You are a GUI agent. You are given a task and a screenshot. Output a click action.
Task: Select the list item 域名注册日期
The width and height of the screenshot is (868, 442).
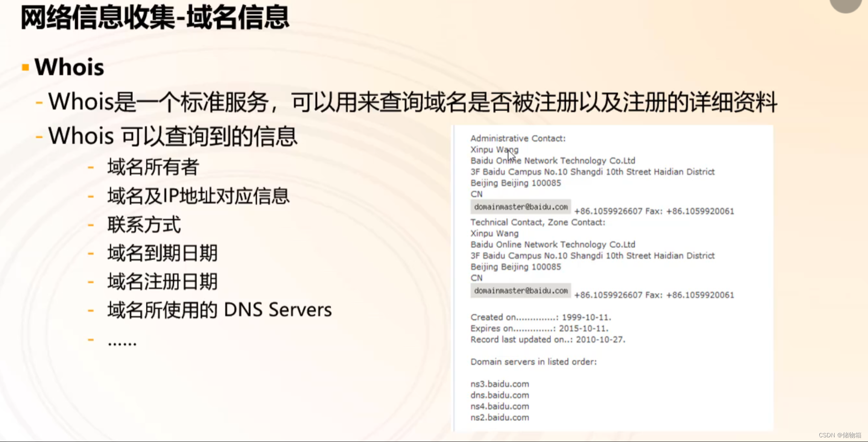click(x=162, y=281)
